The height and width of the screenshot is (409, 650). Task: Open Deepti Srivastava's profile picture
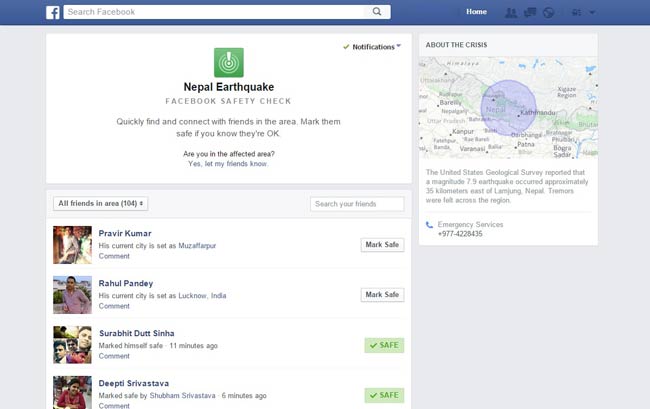click(72, 390)
